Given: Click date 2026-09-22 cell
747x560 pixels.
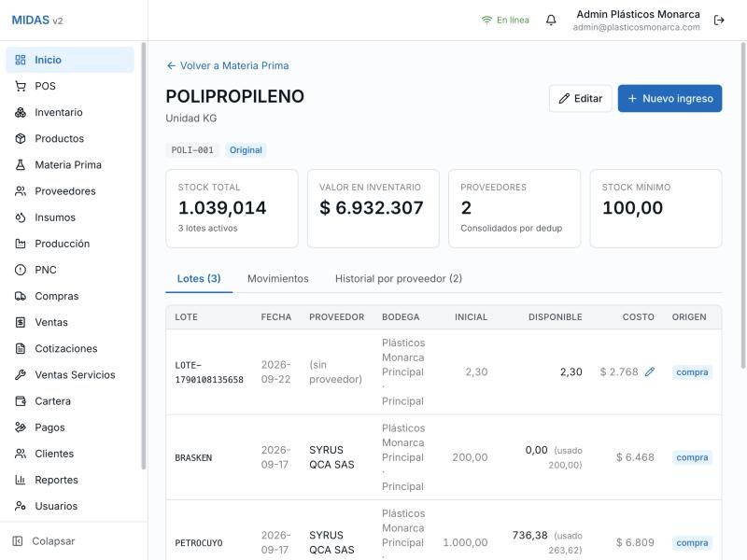Looking at the screenshot, I should 275,371.
